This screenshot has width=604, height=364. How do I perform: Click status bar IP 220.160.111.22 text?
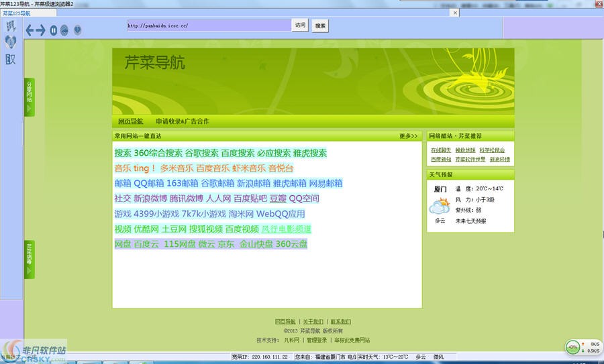[x=270, y=357]
